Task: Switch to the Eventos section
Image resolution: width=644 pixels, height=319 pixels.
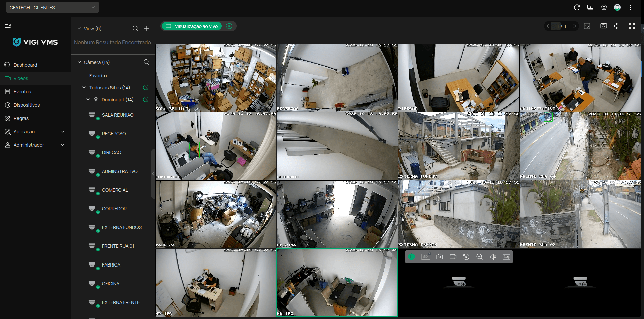Action: tap(22, 91)
